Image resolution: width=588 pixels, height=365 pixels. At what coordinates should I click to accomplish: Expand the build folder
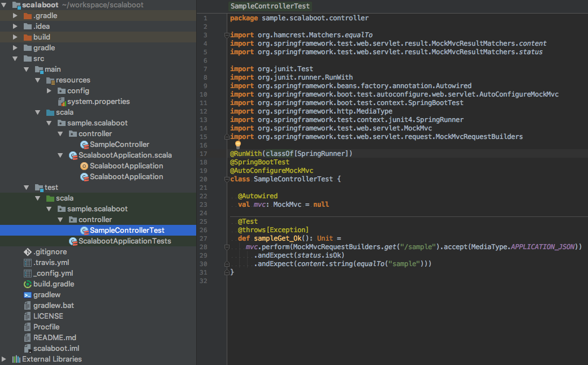pos(15,37)
